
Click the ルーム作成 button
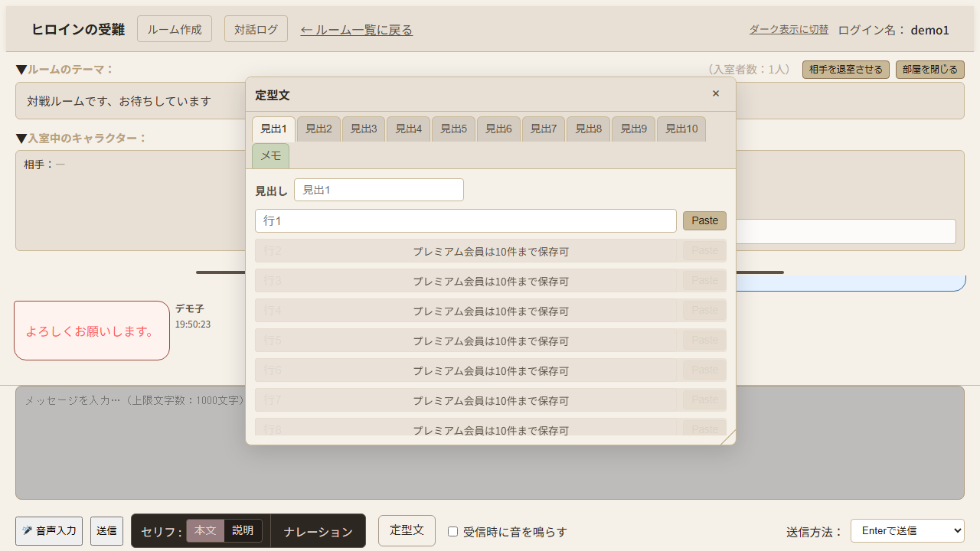pyautogui.click(x=175, y=29)
